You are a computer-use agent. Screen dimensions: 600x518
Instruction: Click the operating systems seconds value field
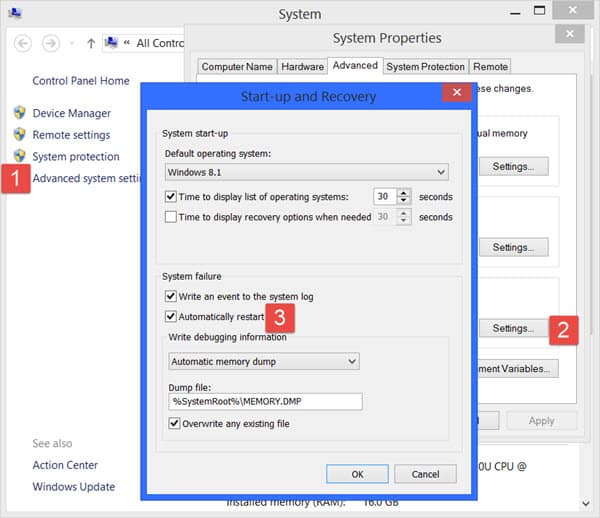tap(385, 197)
